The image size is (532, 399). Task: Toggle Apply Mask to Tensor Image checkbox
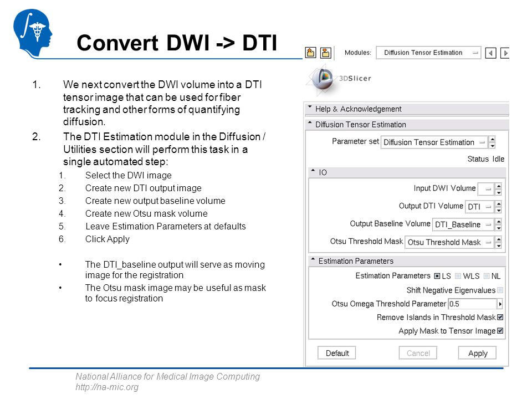point(500,331)
